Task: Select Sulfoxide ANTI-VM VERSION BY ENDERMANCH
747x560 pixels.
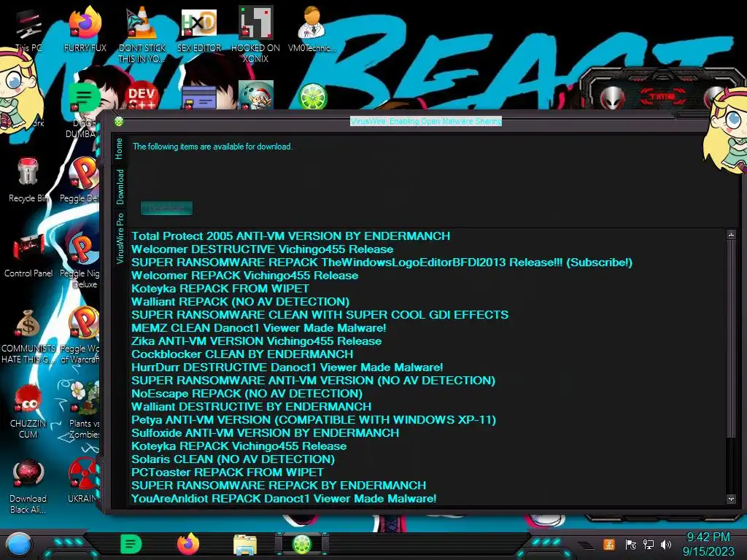Action: (x=266, y=433)
